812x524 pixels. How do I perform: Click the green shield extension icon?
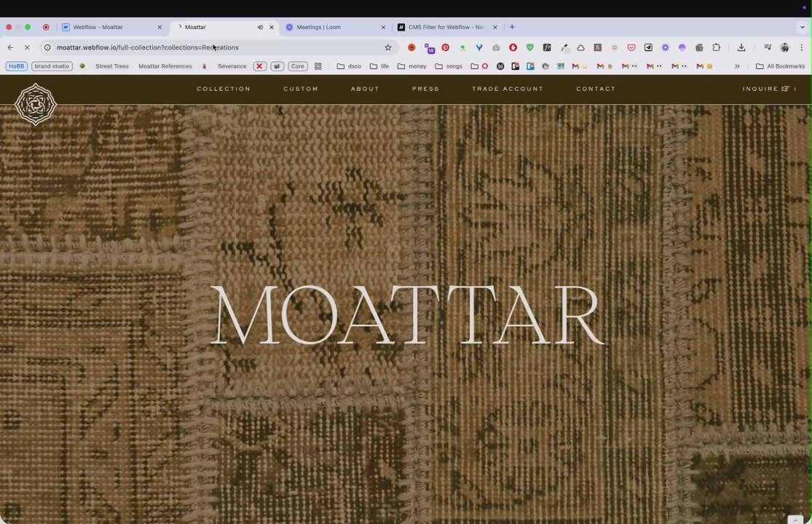tap(529, 47)
